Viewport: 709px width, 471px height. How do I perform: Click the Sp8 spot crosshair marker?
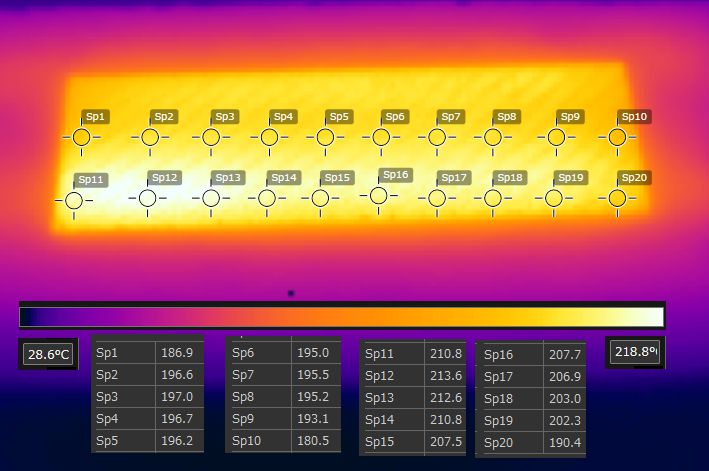pyautogui.click(x=492, y=137)
